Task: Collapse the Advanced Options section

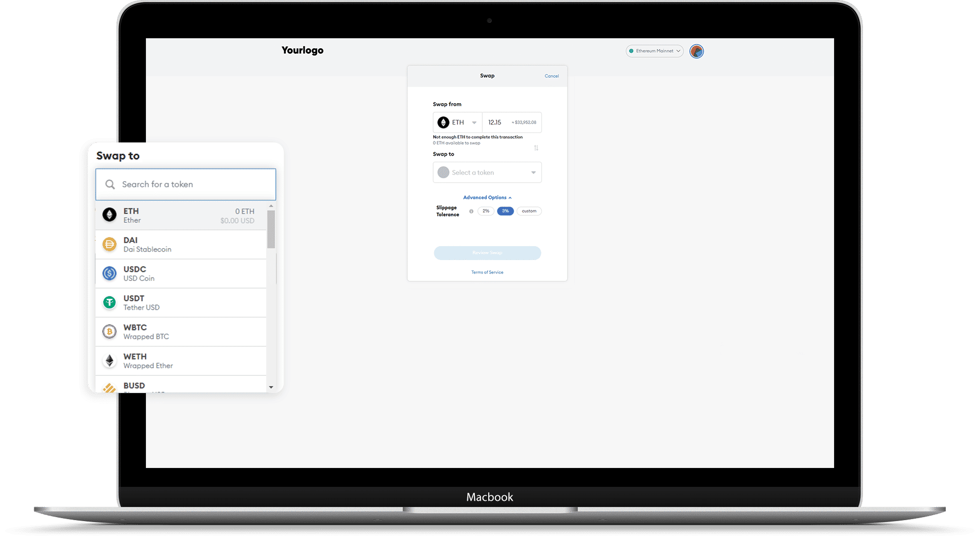Action: [487, 197]
